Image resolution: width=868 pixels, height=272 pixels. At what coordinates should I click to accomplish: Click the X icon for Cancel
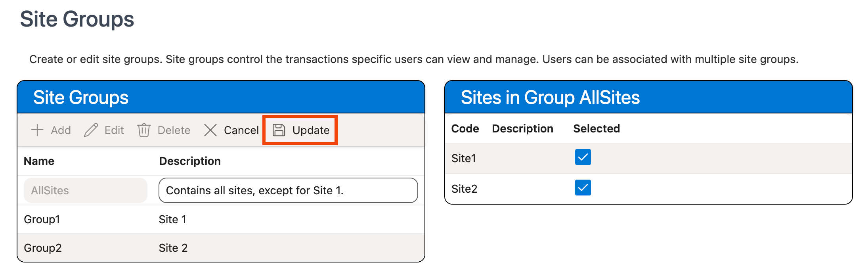click(x=210, y=130)
